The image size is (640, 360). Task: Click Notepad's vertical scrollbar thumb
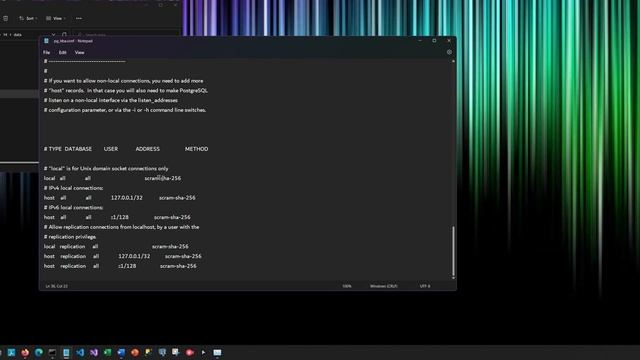pos(453,251)
